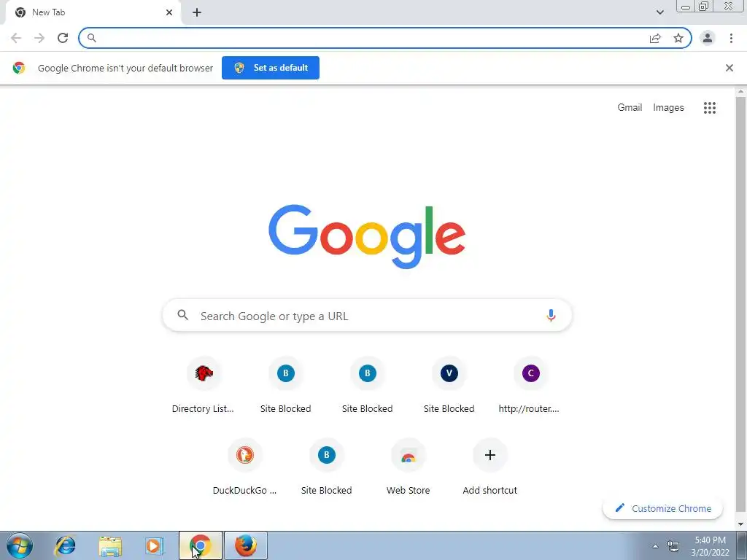Bookmark this tab with the star icon
The width and height of the screenshot is (747, 560).
pyautogui.click(x=678, y=38)
